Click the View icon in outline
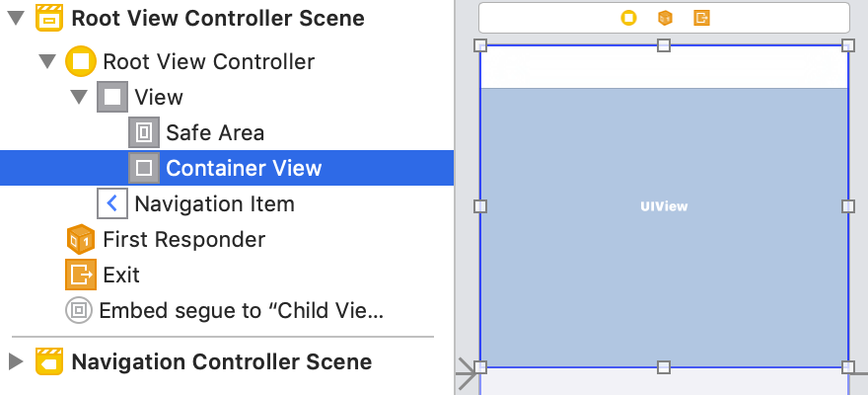 point(112,97)
